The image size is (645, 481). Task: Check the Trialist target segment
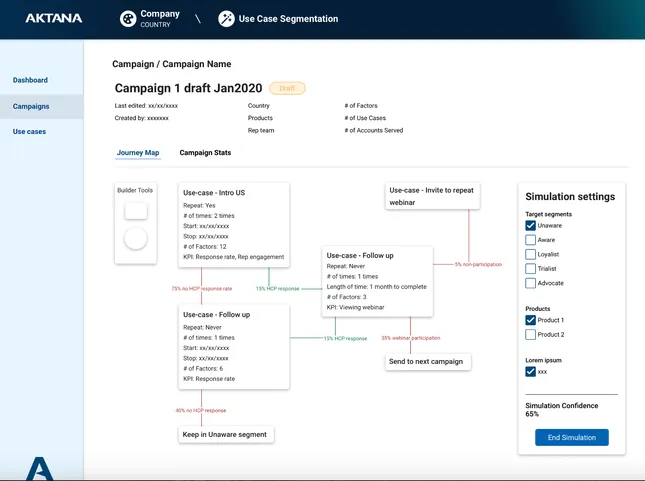[530, 269]
